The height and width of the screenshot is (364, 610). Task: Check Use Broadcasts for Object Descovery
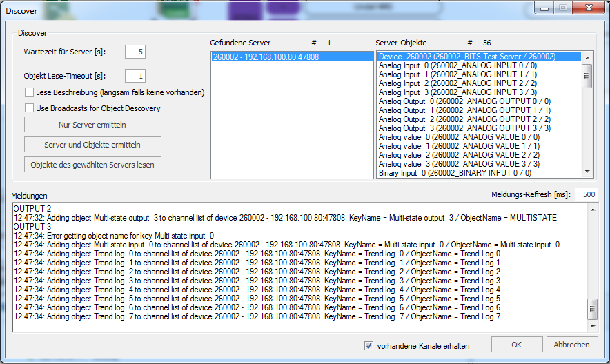29,108
